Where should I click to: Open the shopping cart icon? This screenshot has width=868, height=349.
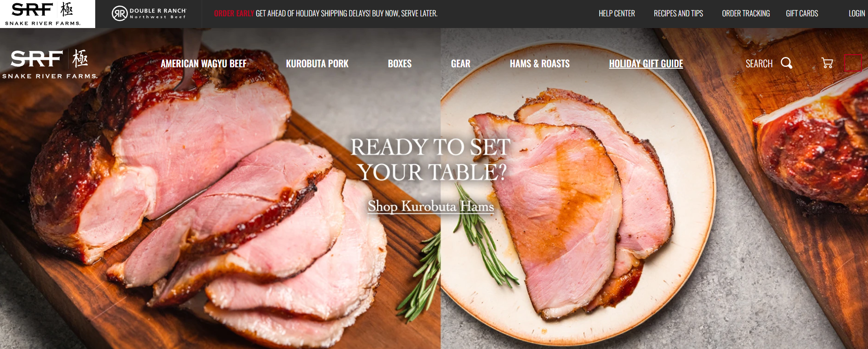point(827,63)
